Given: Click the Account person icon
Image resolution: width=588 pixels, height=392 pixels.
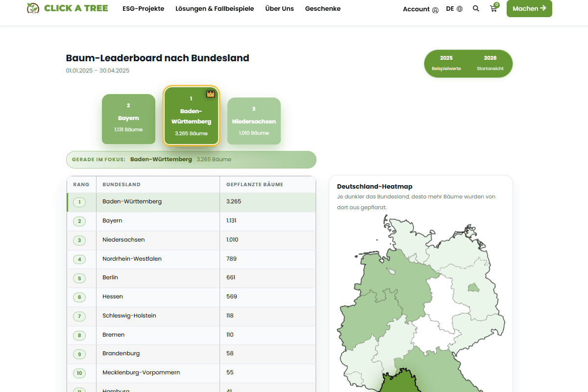Looking at the screenshot, I should (x=435, y=9).
